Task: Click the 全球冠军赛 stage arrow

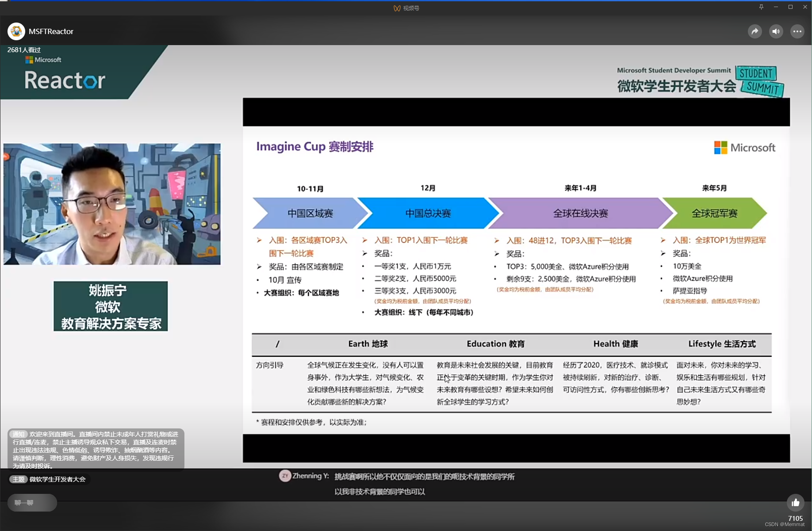Action: tap(714, 213)
